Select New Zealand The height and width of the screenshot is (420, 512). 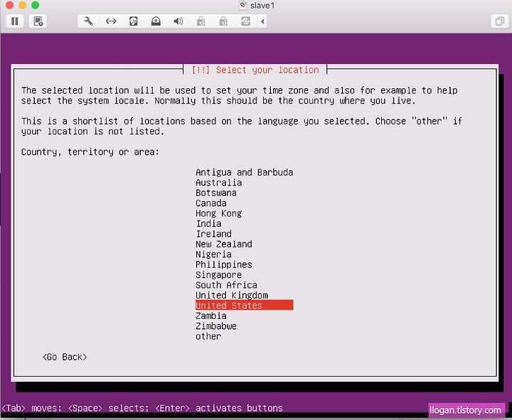pos(224,244)
